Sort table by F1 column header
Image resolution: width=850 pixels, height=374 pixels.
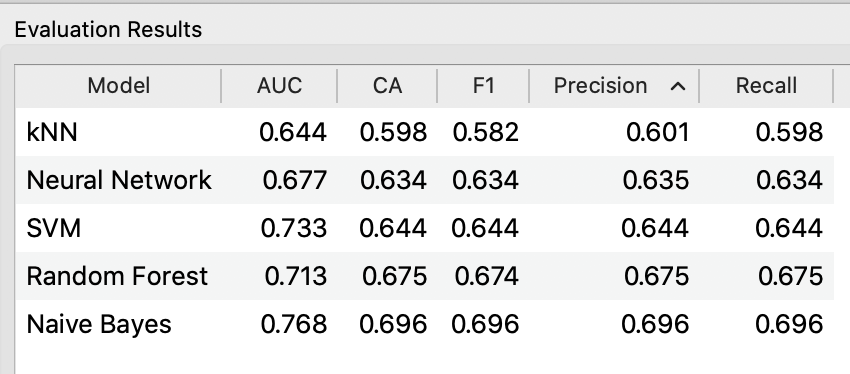click(483, 86)
